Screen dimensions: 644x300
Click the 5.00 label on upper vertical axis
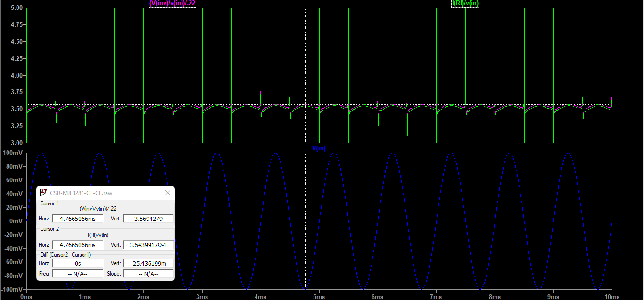[x=18, y=8]
